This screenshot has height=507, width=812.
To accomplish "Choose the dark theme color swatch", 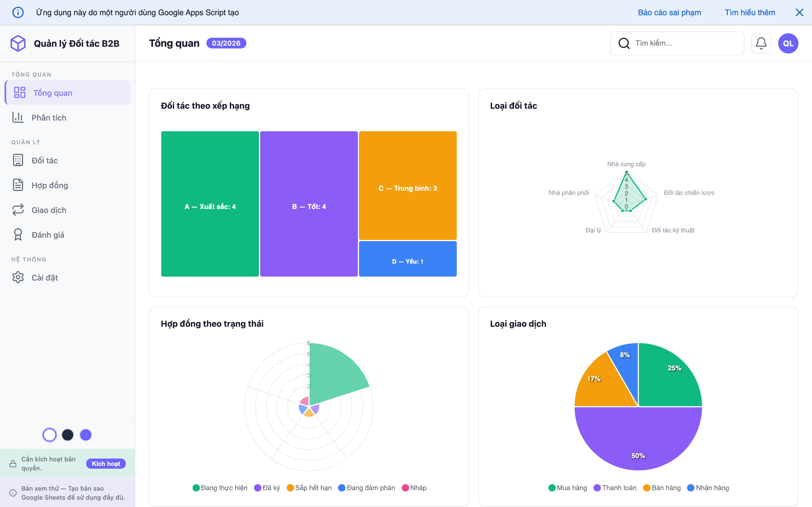I will (x=67, y=435).
